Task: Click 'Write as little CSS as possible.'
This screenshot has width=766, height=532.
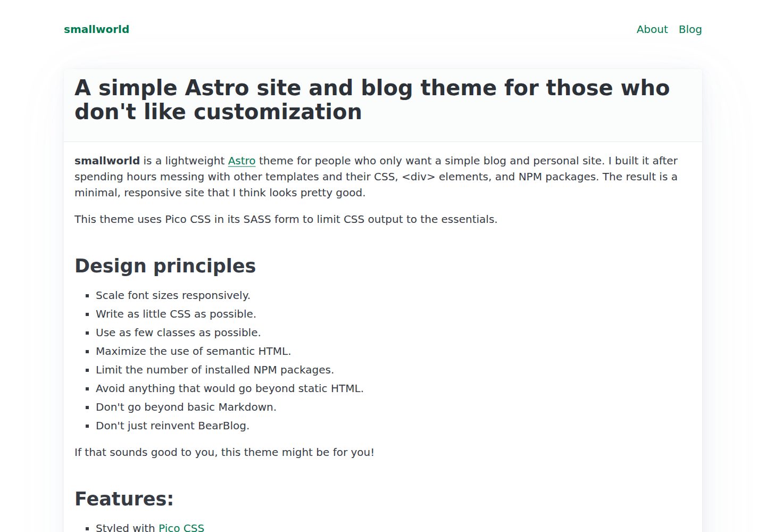Action: [176, 314]
